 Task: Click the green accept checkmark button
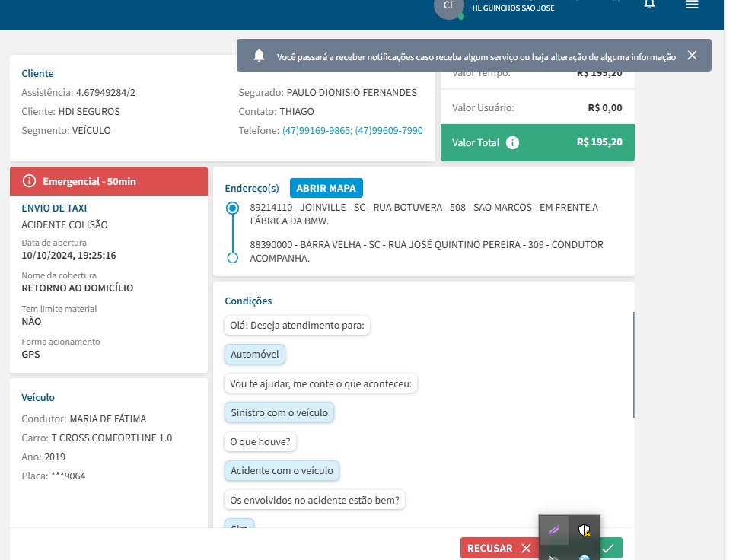(610, 548)
